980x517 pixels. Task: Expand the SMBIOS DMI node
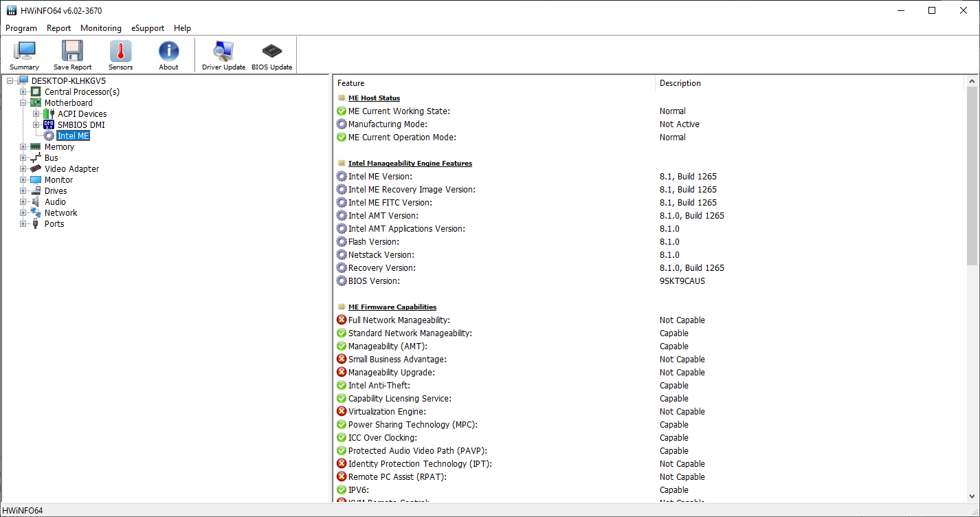36,125
